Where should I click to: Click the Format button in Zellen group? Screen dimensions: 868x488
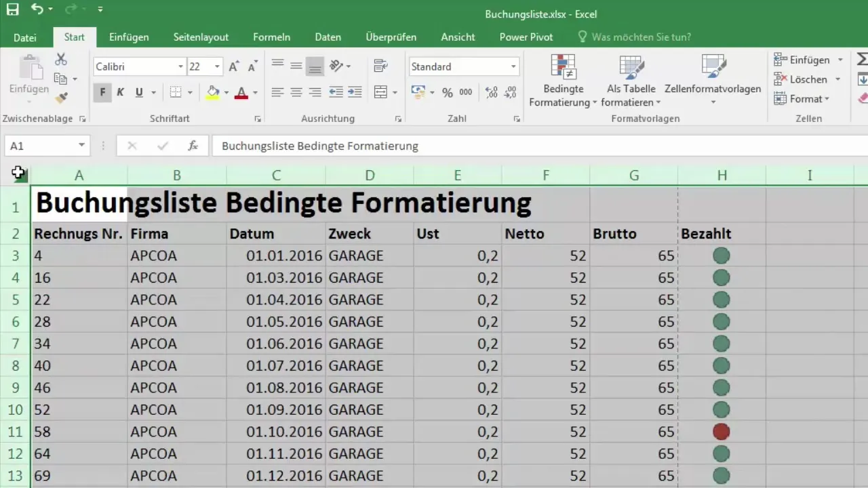802,99
